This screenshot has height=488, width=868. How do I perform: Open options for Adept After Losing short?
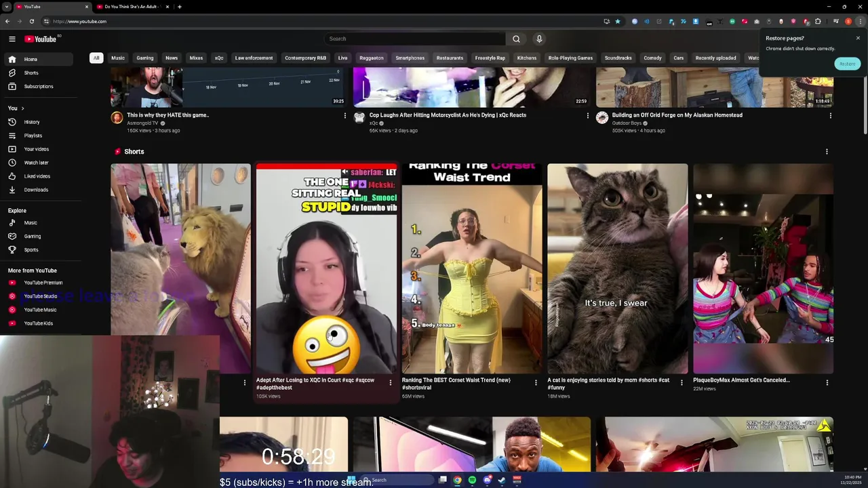coord(390,383)
